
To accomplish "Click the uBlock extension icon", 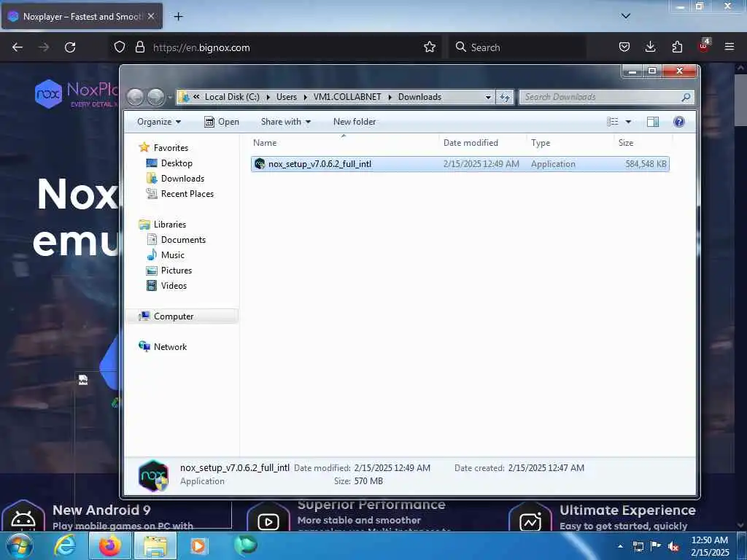I will [704, 46].
